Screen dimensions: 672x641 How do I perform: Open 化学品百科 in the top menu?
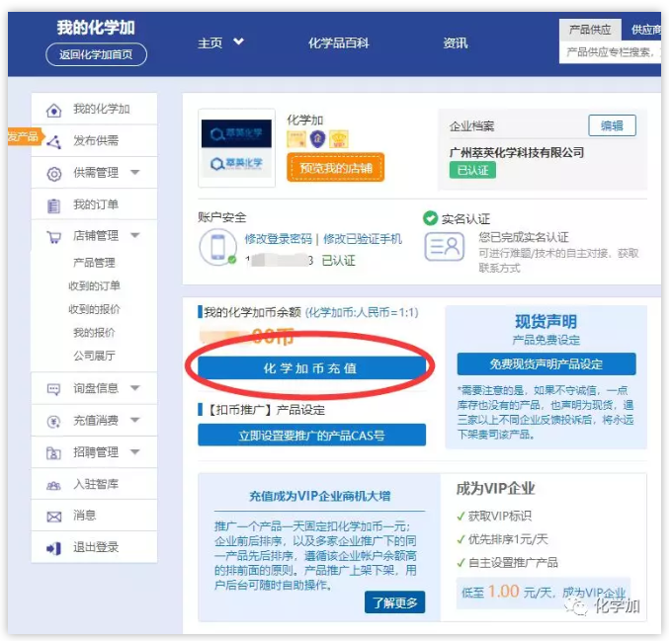338,42
